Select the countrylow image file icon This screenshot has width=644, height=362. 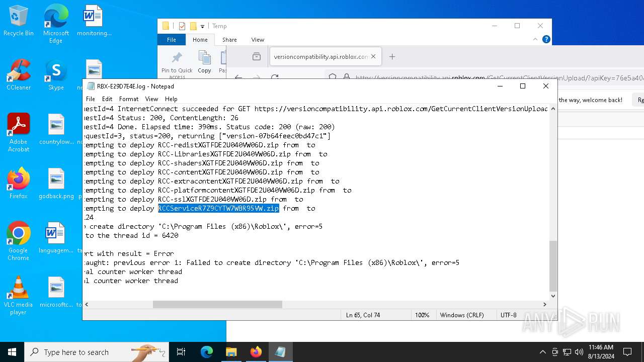[56, 130]
